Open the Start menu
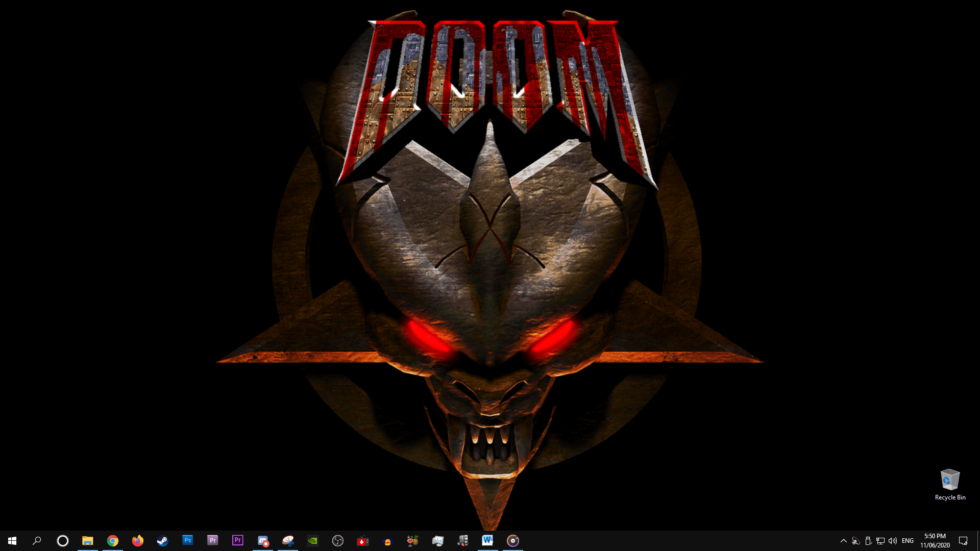980x551 pixels. pos(11,540)
